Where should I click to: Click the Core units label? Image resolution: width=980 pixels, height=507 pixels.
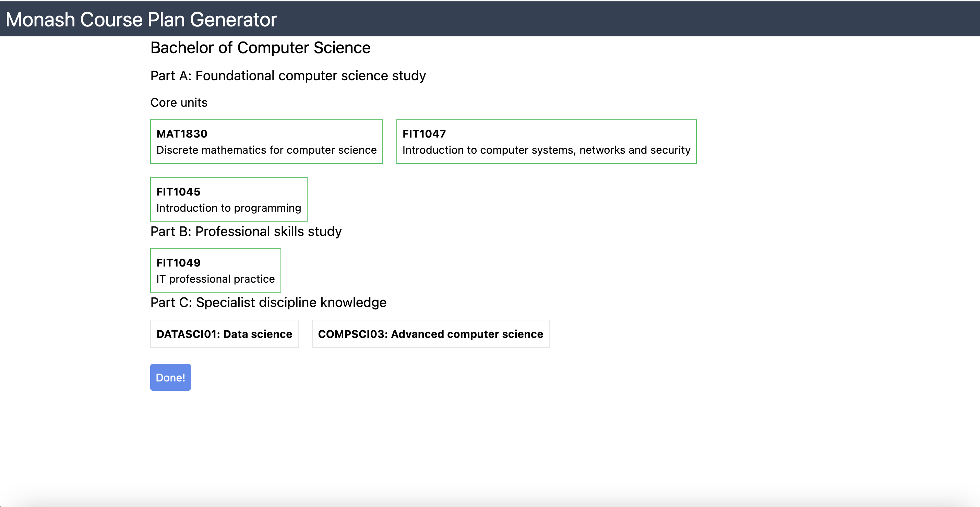pos(179,102)
